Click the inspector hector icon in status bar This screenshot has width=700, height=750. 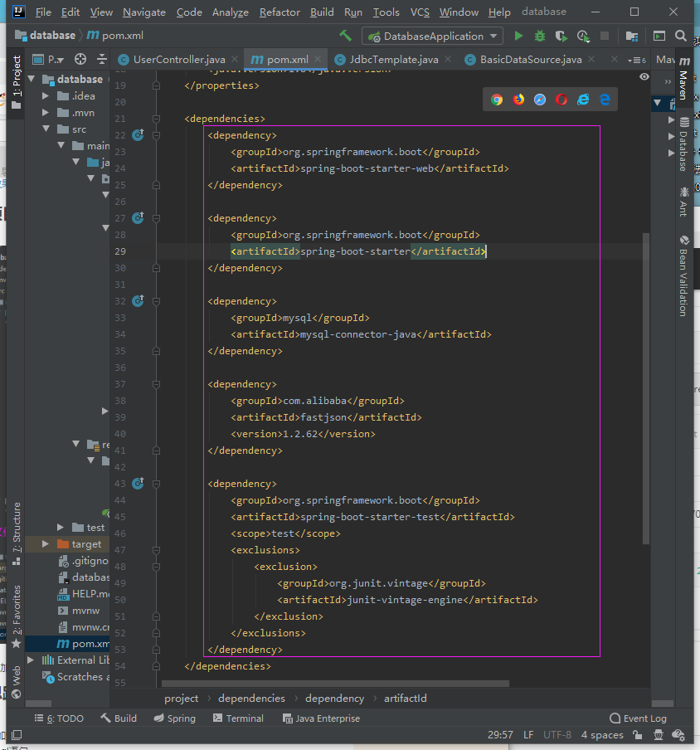(x=659, y=735)
